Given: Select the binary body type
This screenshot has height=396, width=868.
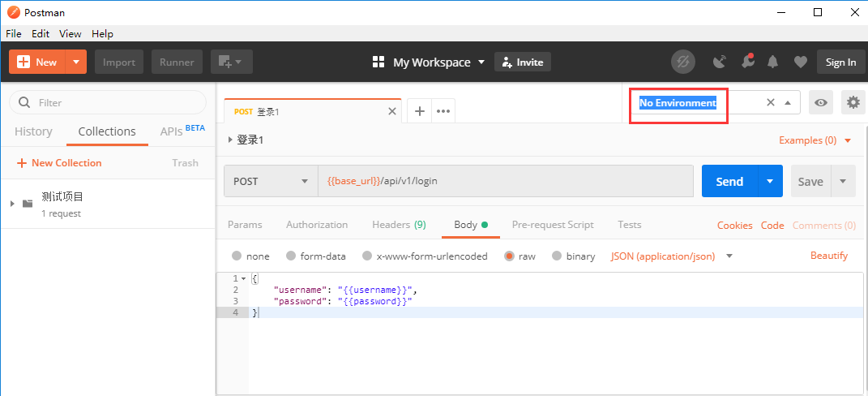Looking at the screenshot, I should click(557, 256).
